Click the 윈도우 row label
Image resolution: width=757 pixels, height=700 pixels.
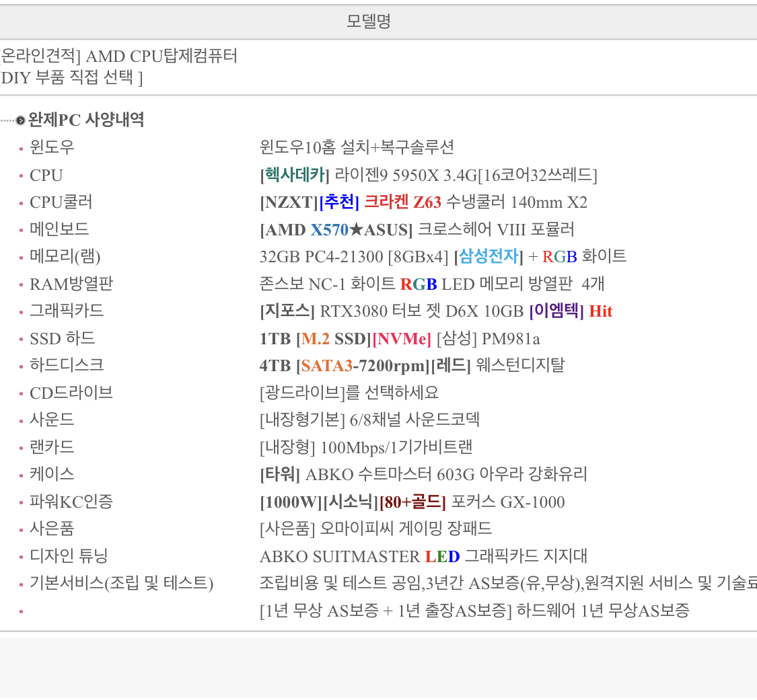(52, 147)
